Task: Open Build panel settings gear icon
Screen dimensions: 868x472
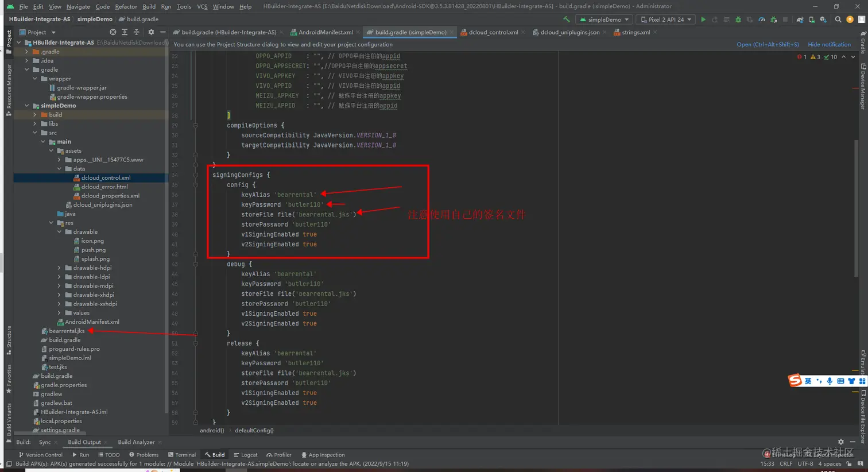Action: coord(841,442)
